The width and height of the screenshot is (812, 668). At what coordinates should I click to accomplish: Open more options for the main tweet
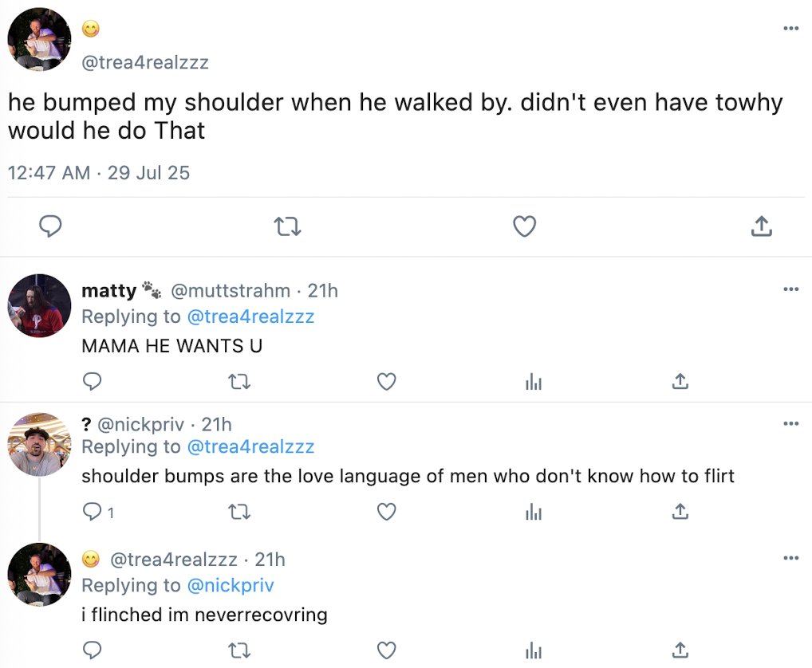790,29
